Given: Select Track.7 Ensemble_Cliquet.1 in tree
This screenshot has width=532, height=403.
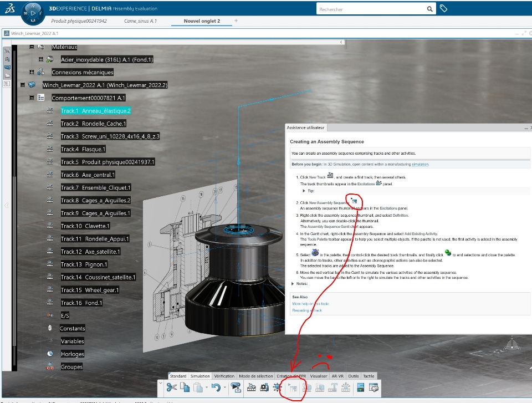Looking at the screenshot, I should pos(96,188).
